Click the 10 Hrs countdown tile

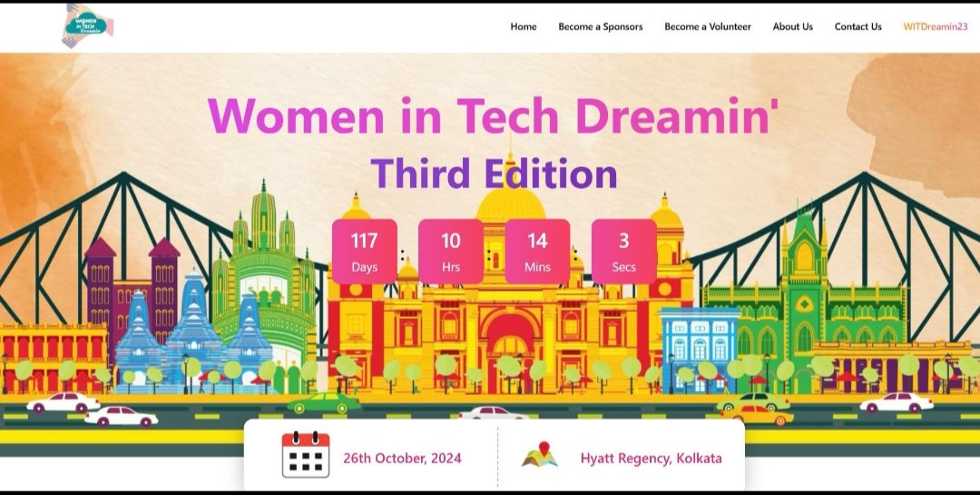[x=451, y=252]
